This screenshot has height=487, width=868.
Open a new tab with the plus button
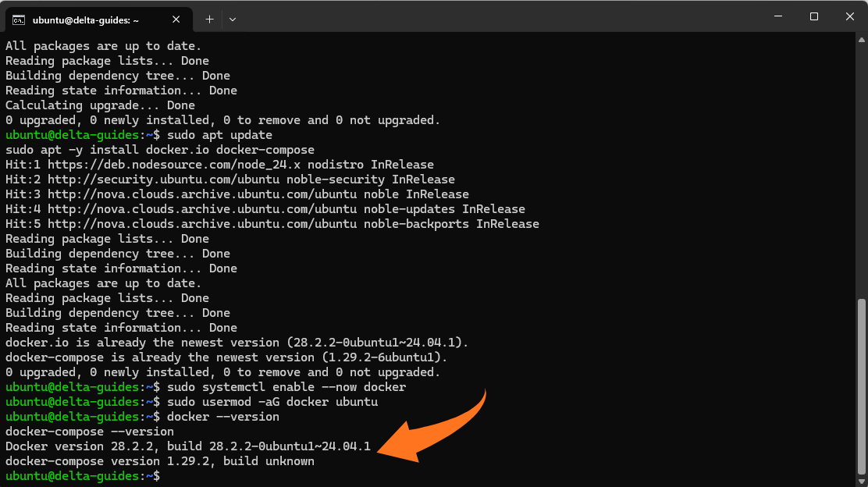209,19
